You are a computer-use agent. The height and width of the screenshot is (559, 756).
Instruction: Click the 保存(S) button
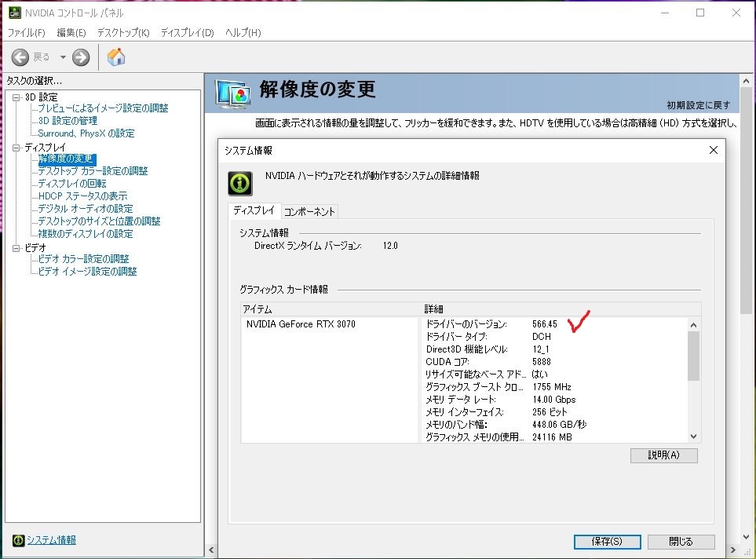[x=607, y=542]
